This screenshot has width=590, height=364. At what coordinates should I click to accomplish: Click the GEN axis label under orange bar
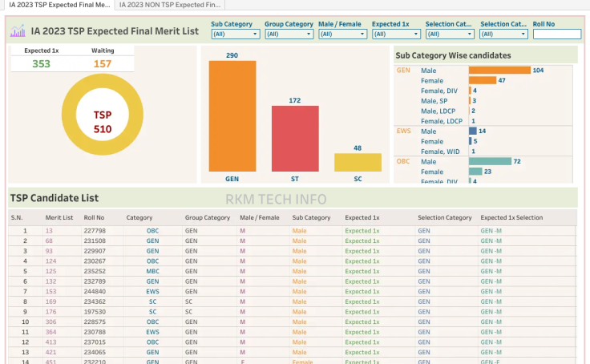(232, 179)
